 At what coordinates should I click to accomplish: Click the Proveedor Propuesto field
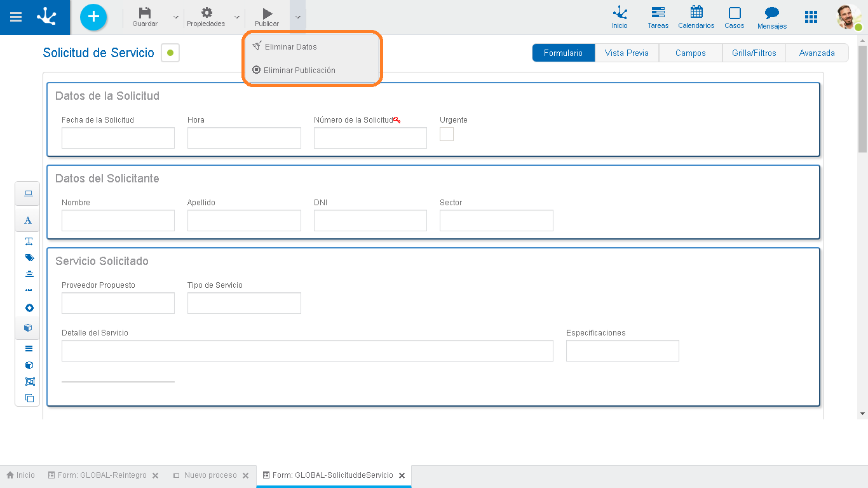[x=118, y=303]
